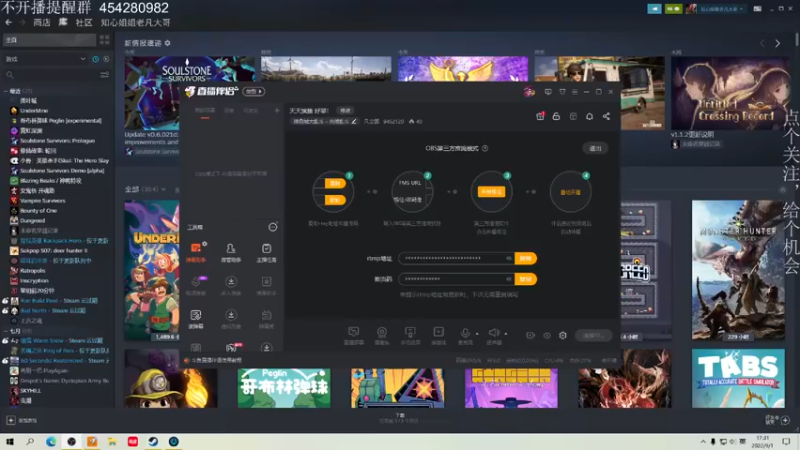
Task: Open the mode pill next to streaming app logo
Action: click(254, 92)
